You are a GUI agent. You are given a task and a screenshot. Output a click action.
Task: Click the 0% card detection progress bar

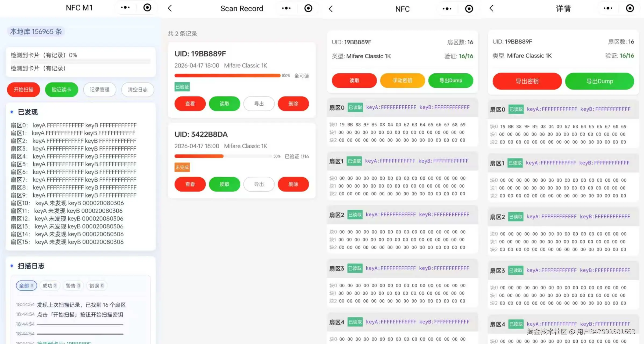point(81,62)
